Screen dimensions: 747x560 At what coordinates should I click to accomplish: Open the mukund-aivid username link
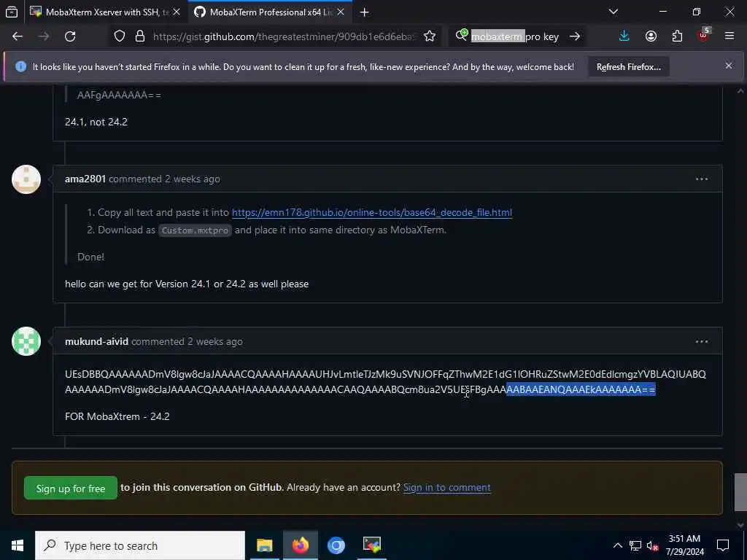(97, 341)
